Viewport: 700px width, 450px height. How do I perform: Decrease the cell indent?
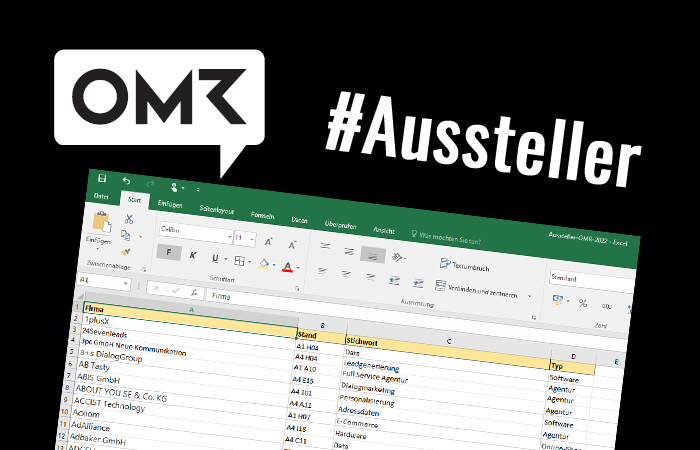tap(394, 280)
